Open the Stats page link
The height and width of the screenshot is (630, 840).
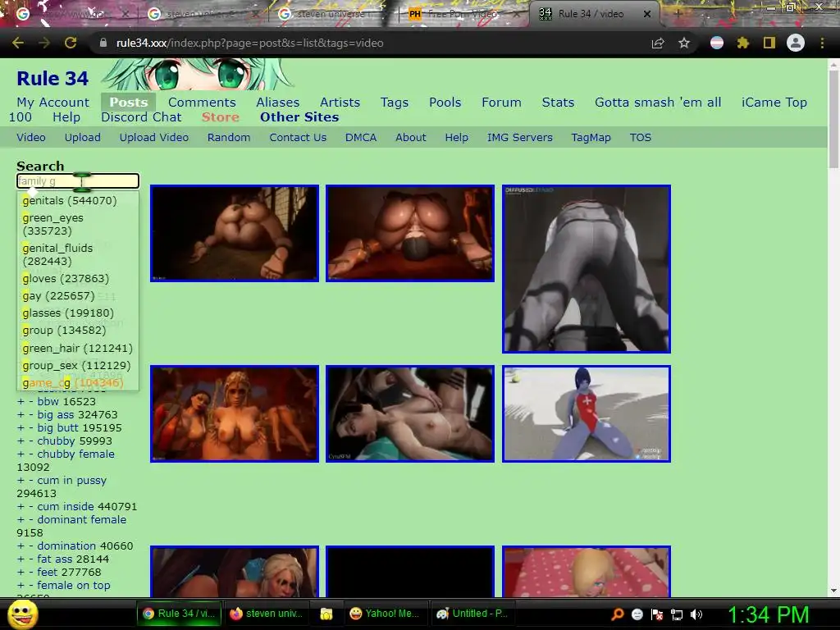pos(558,103)
